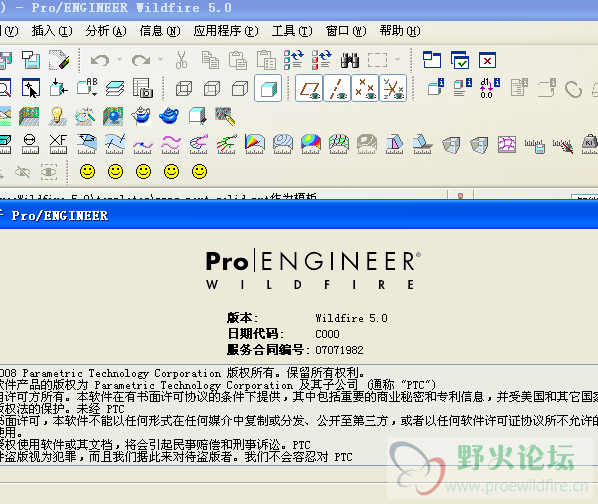This screenshot has width=598, height=504.
Task: Select shaded display mode
Action: (268, 89)
